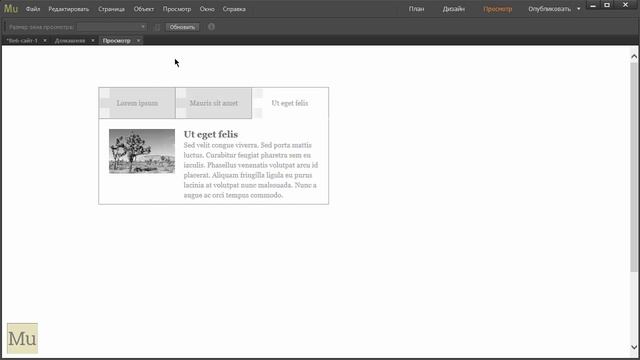640x360 pixels.
Task: Select the orange Просмотр mode link
Action: point(497,9)
